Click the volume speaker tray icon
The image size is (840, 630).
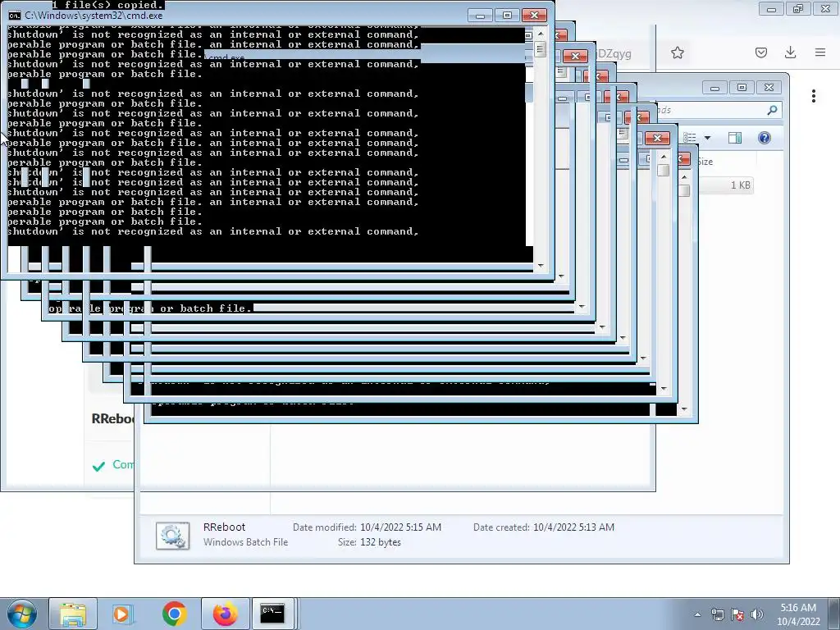tap(757, 614)
